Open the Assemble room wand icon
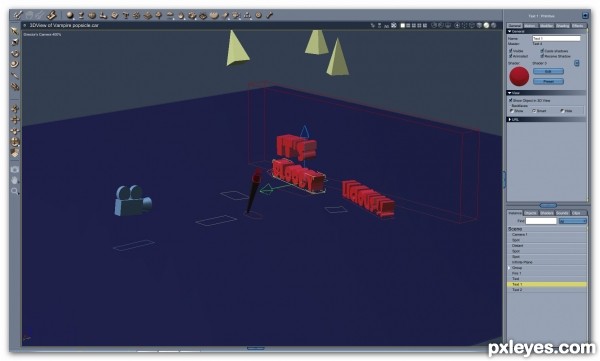The width and height of the screenshot is (600, 361). [x=18, y=15]
